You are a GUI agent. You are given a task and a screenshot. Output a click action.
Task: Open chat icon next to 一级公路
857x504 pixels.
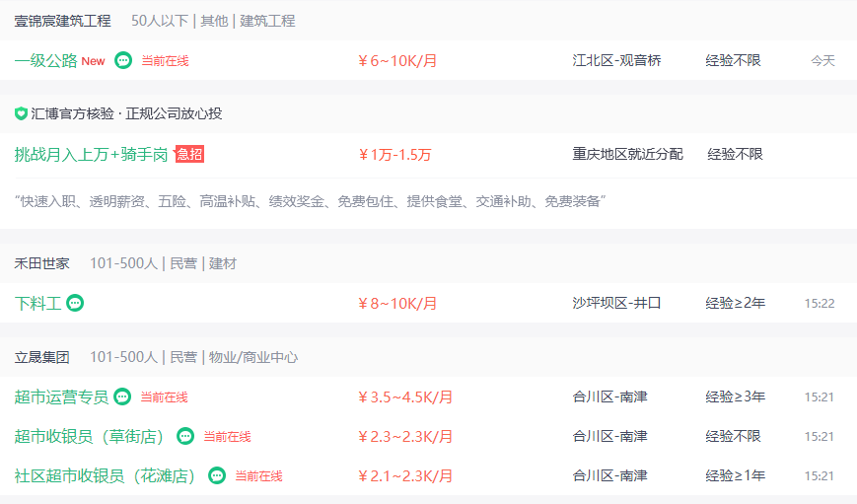click(123, 60)
